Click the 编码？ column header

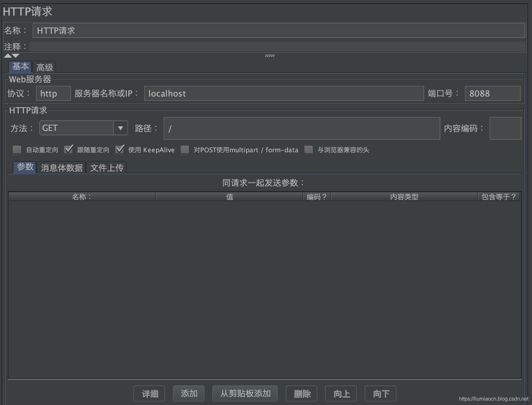click(317, 197)
